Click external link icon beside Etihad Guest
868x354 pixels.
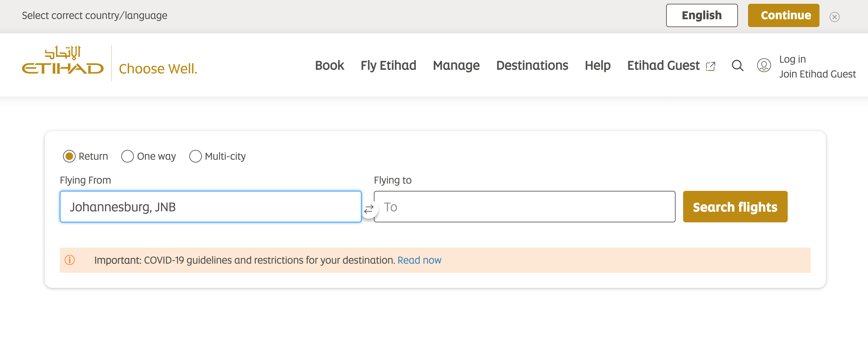tap(710, 66)
